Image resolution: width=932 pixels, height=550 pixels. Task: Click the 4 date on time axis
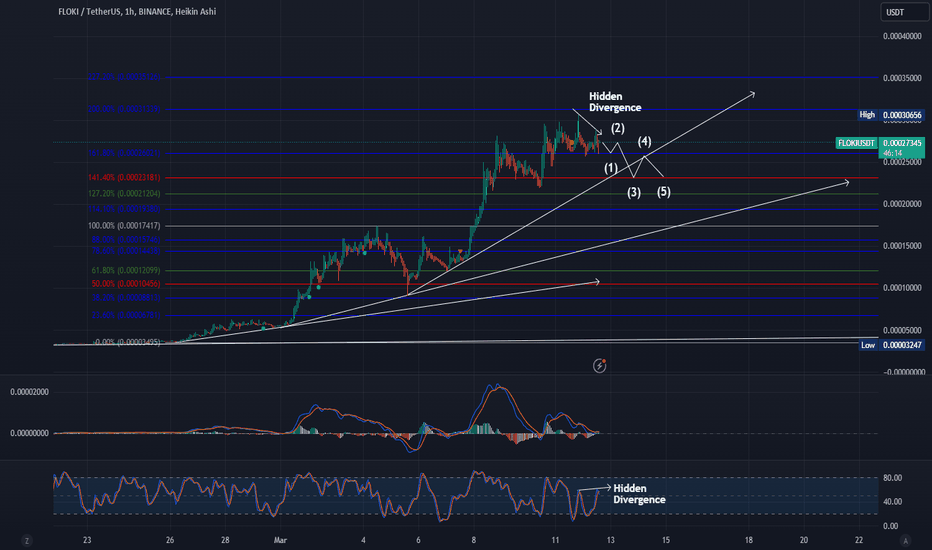tap(364, 540)
